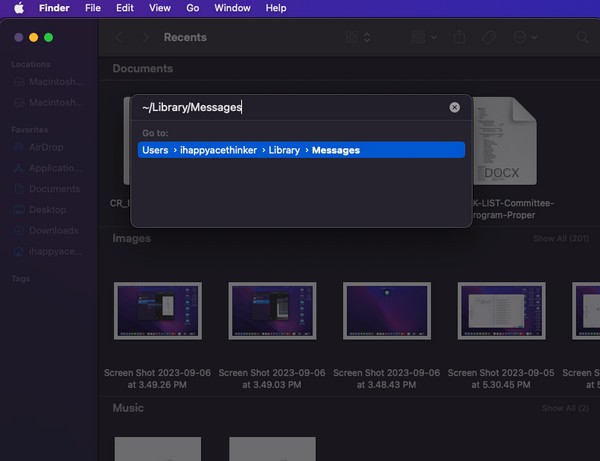Select second Macintosh drive in sidebar
The width and height of the screenshot is (600, 461).
48,103
